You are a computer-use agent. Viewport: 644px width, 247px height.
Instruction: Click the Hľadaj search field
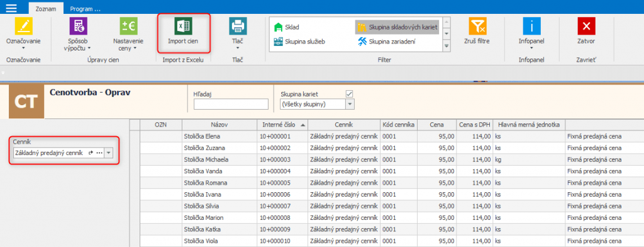tap(231, 104)
